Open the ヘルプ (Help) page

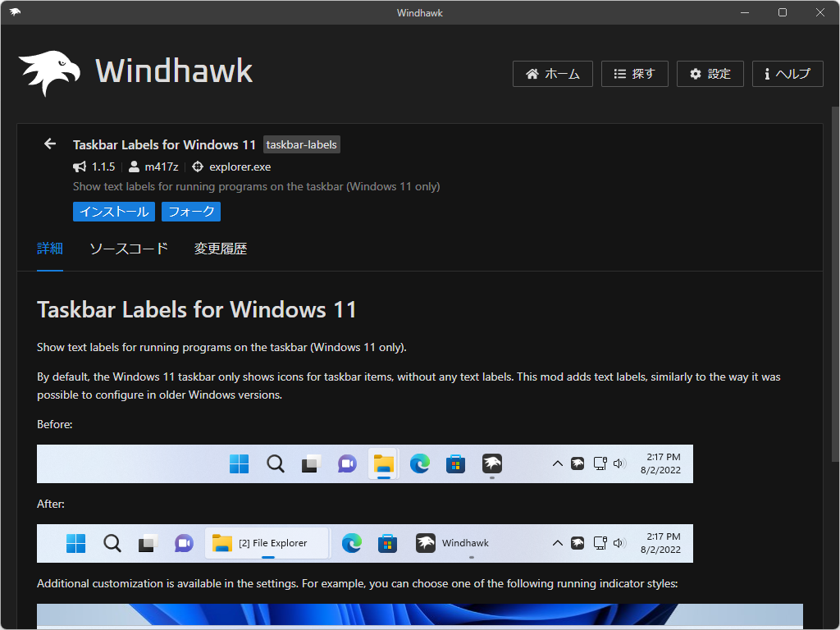pyautogui.click(x=787, y=74)
